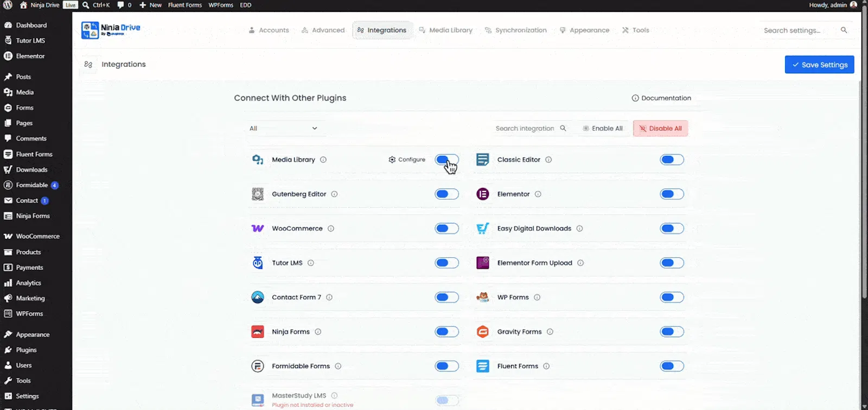Click the Contact Form 7 plugin logo
This screenshot has height=410, width=868.
(258, 297)
